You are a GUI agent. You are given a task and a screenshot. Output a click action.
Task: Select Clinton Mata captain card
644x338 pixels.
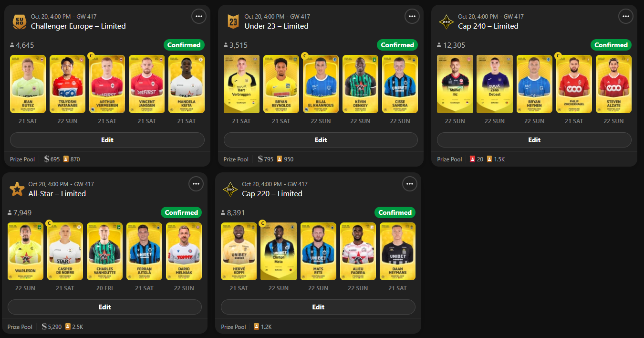coord(279,252)
